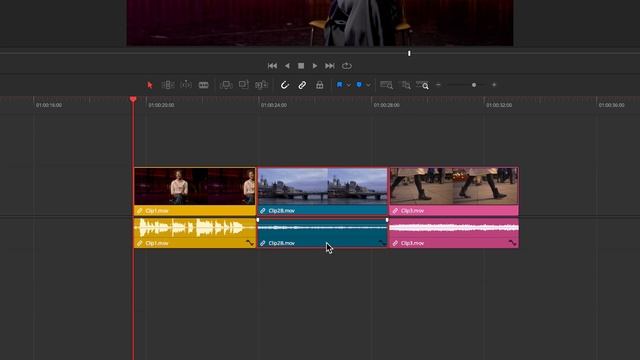Select Clip1.mov yellow audio waveform
Viewport: 640px width, 360px height.
[x=195, y=228]
